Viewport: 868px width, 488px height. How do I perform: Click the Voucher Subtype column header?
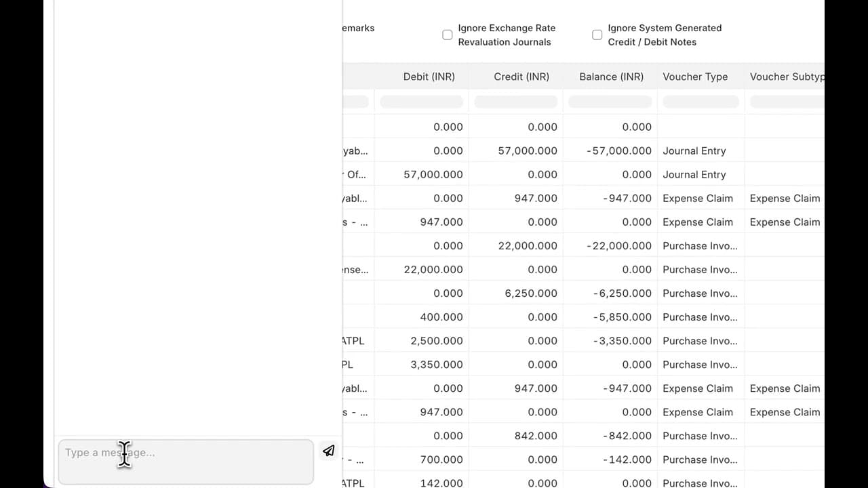pos(787,77)
